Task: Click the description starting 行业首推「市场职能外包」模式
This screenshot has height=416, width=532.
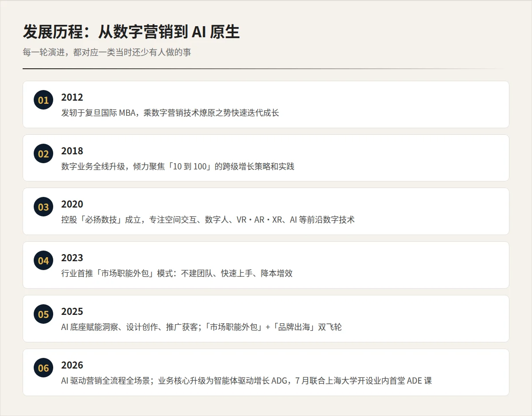Action: [177, 273]
